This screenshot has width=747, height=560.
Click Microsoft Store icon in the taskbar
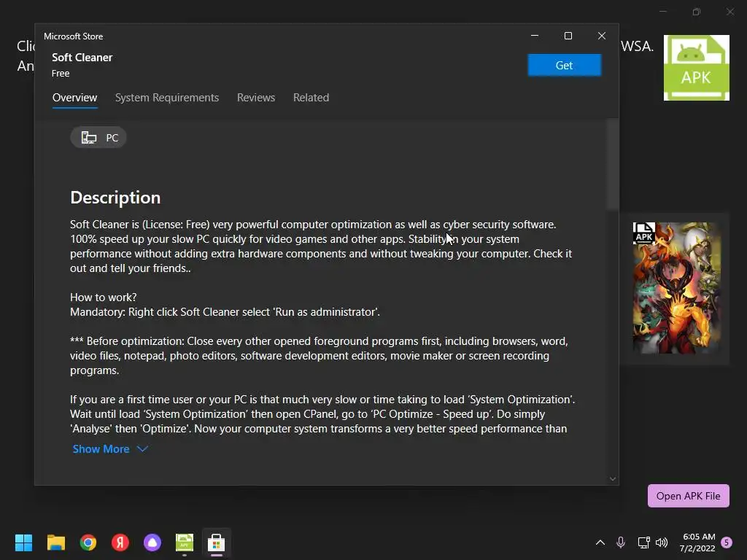216,542
